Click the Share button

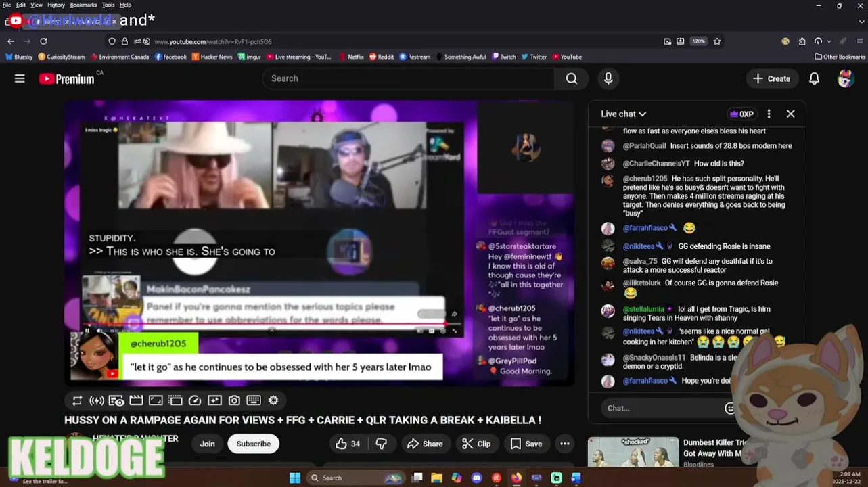click(425, 444)
